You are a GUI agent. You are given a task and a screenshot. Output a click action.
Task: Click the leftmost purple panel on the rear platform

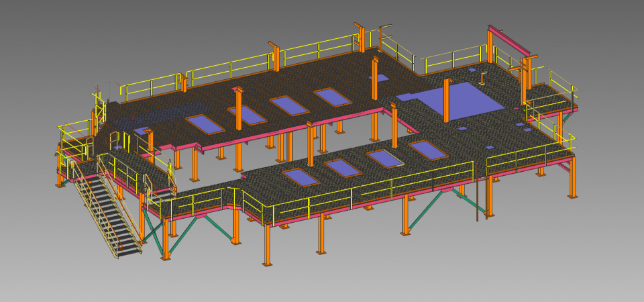pos(205,123)
